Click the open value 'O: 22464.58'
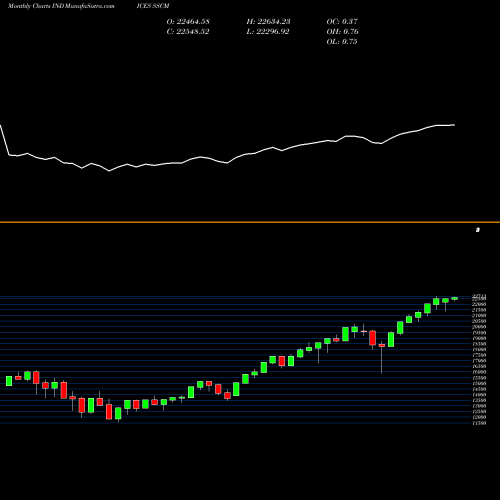The width and height of the screenshot is (500, 500). pyautogui.click(x=188, y=22)
